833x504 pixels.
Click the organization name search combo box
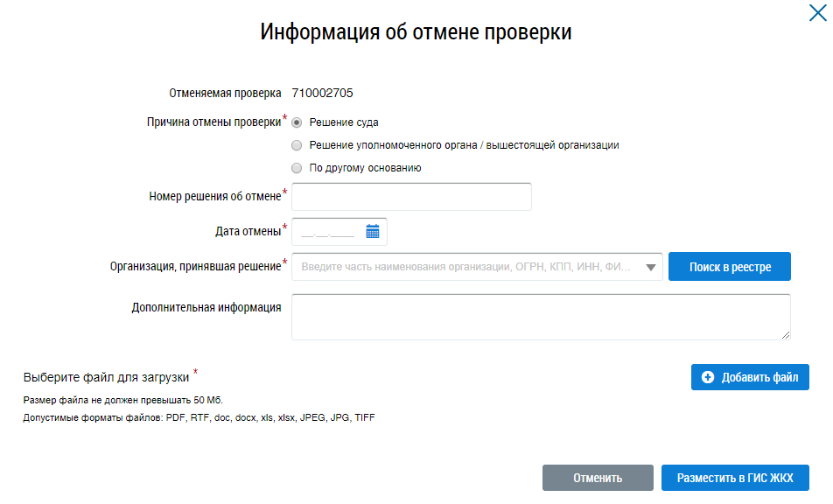pyautogui.click(x=466, y=268)
